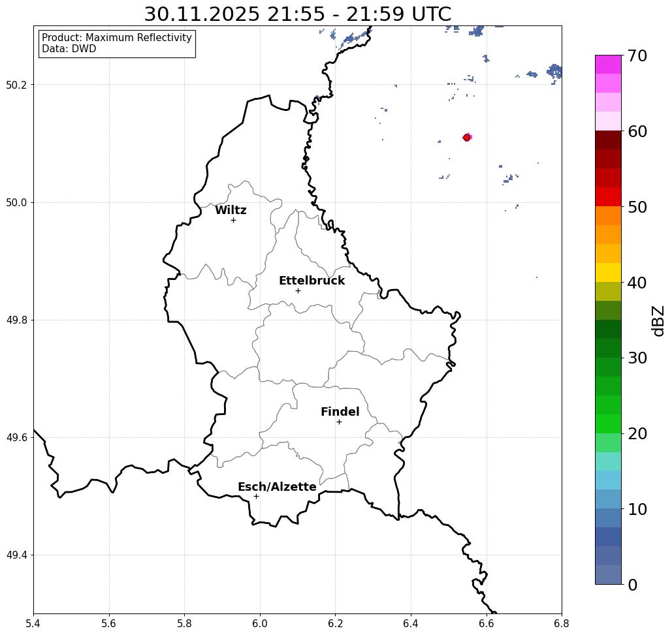Click the bright green colorbar segment just above 20

[608, 424]
